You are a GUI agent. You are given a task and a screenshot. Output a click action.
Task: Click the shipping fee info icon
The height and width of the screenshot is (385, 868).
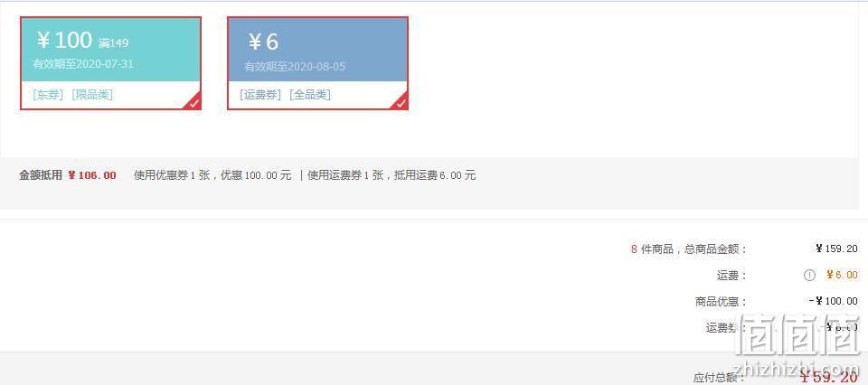809,275
